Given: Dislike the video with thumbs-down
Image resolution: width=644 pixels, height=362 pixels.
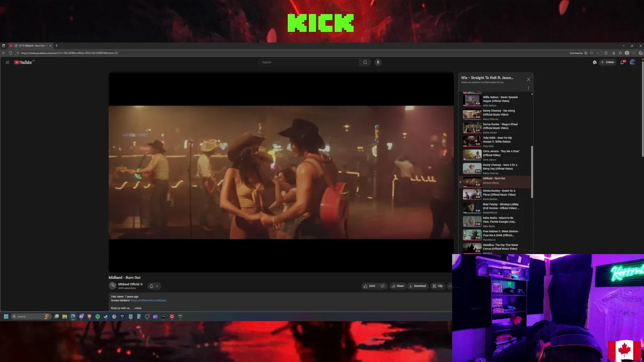Looking at the screenshot, I should [x=382, y=286].
